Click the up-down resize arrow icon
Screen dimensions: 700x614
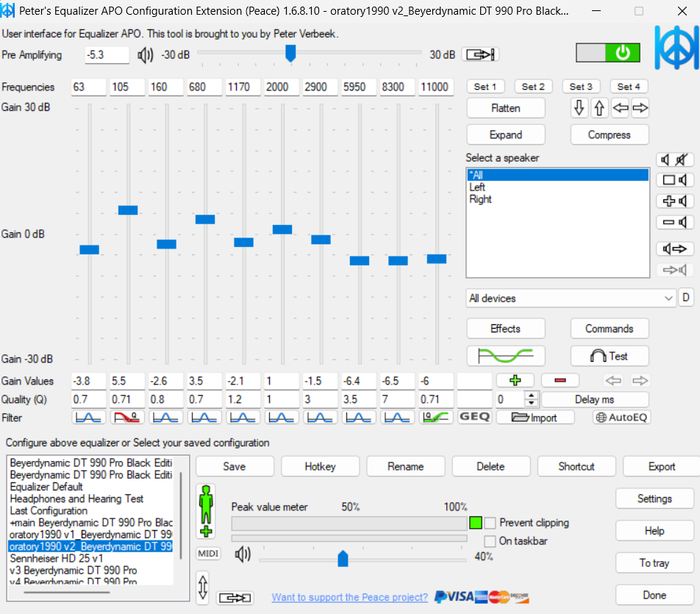tap(203, 587)
